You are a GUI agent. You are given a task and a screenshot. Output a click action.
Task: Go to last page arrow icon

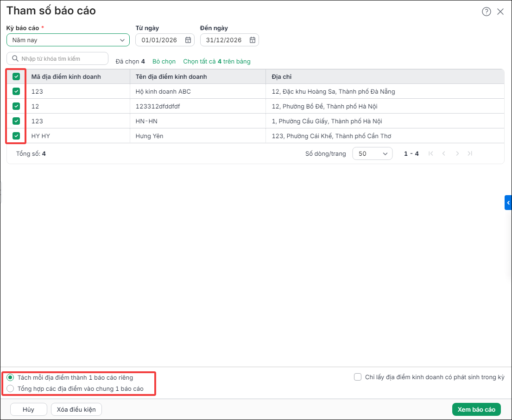point(470,153)
